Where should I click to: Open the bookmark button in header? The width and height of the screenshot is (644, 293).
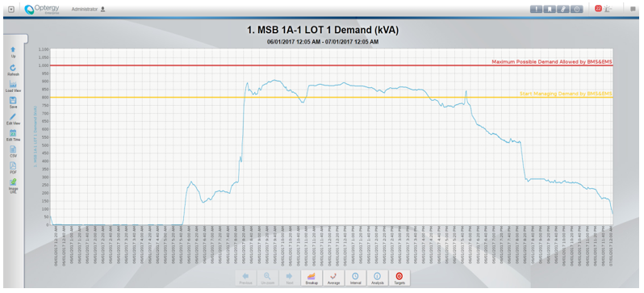pos(549,9)
